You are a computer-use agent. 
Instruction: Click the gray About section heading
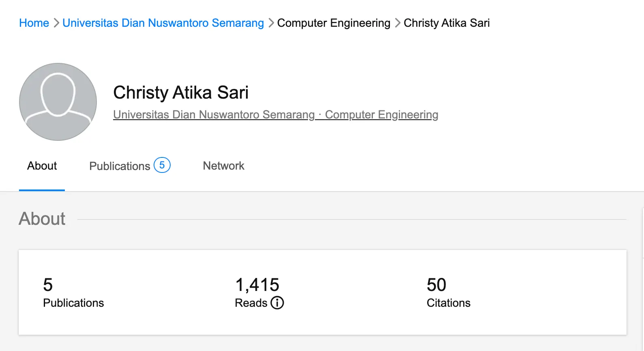pyautogui.click(x=42, y=219)
